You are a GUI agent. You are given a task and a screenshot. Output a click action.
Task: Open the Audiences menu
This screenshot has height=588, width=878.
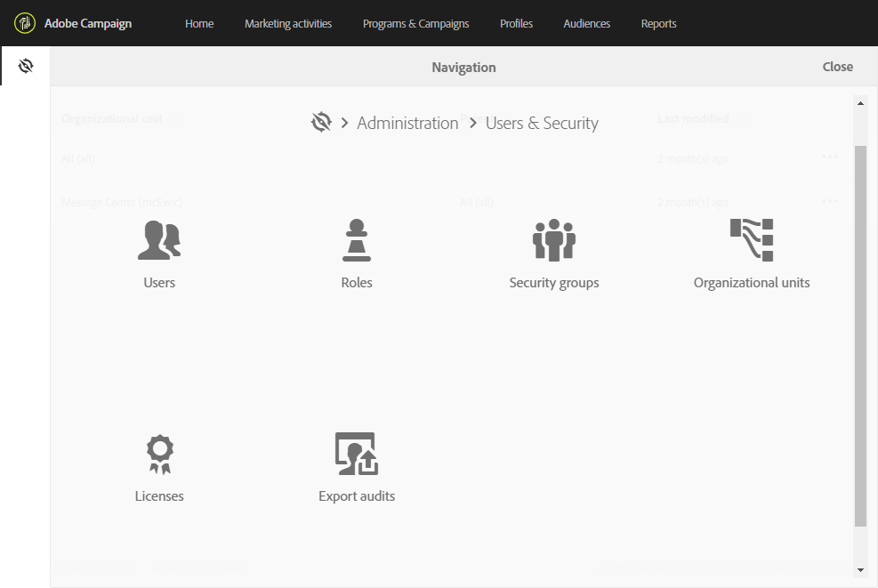click(x=587, y=23)
